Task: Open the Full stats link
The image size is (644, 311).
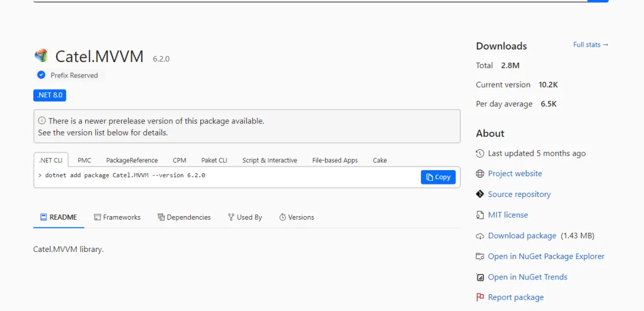Action: pos(591,44)
